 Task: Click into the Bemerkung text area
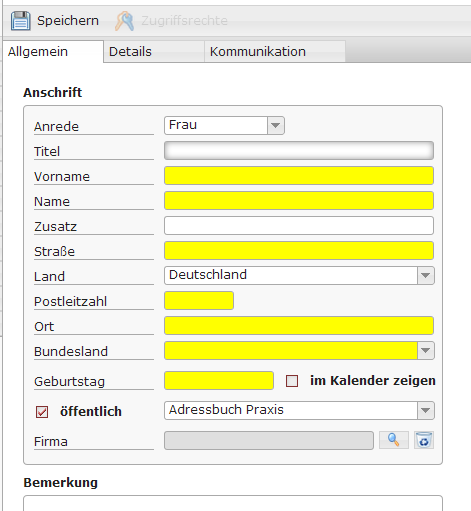point(233,503)
